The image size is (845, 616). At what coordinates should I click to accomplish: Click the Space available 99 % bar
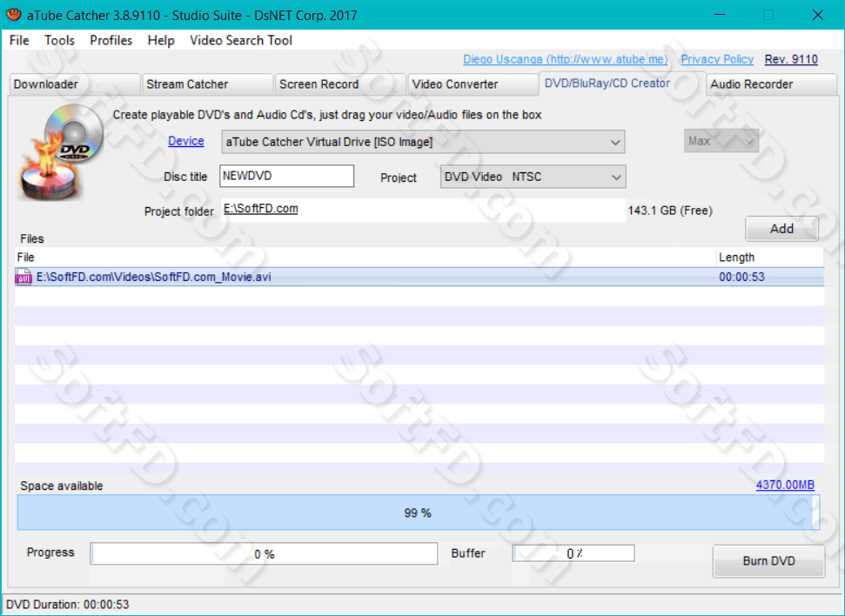[419, 512]
